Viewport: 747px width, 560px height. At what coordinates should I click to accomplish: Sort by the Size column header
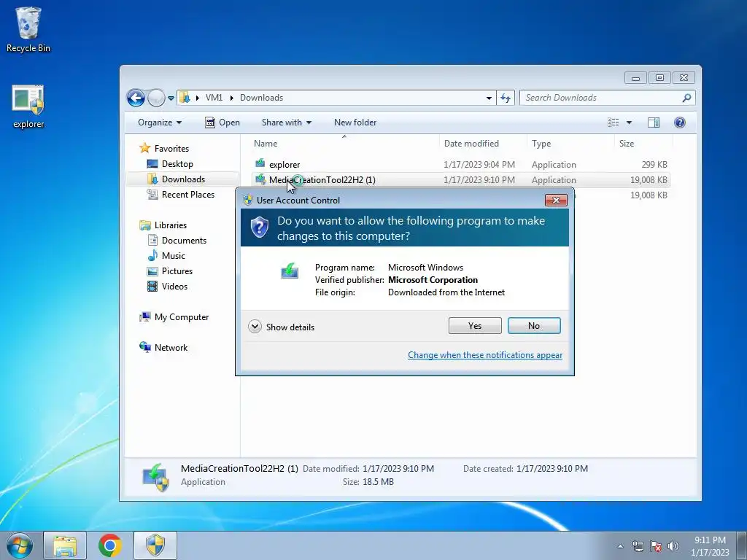point(643,144)
